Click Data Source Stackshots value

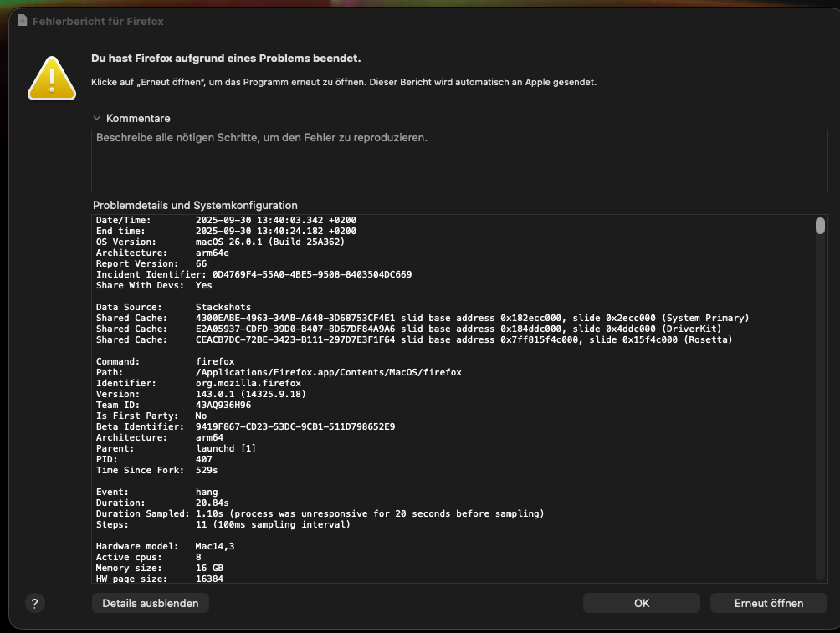point(223,307)
